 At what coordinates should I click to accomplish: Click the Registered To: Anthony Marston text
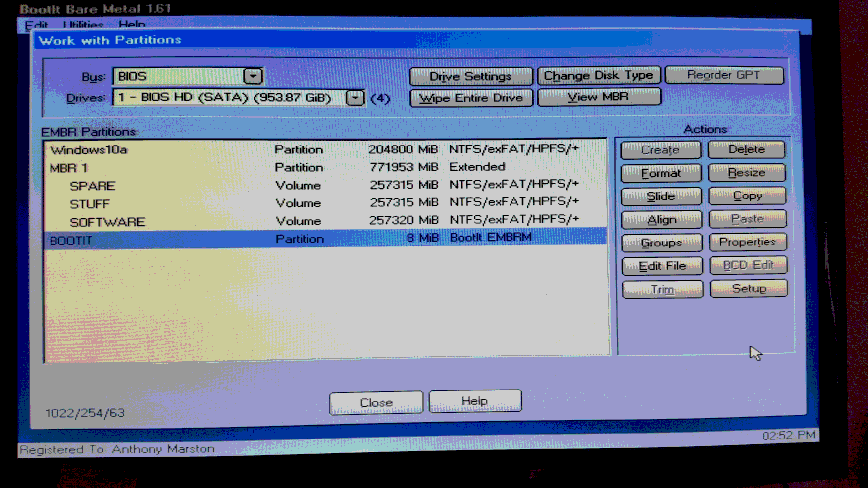coord(117,449)
